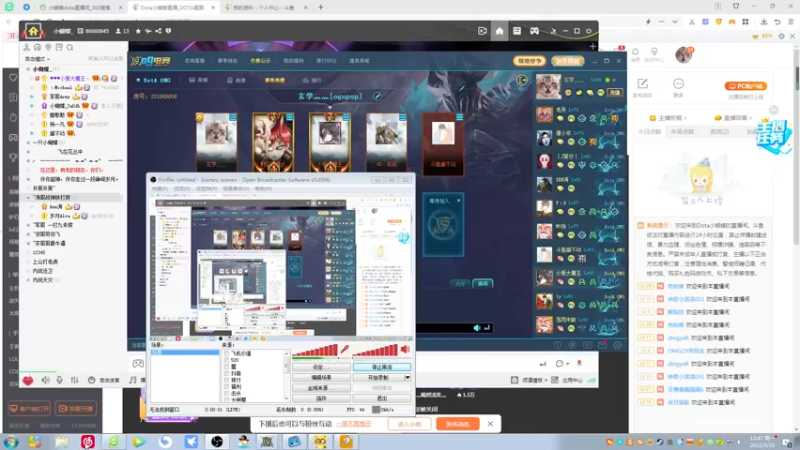This screenshot has height=450, width=800.
Task: Open the status dropdown beside own player name
Action: [x=614, y=80]
